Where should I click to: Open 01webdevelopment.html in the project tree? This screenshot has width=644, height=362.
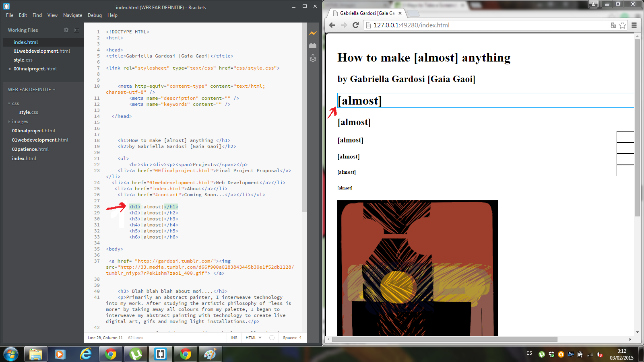point(40,140)
